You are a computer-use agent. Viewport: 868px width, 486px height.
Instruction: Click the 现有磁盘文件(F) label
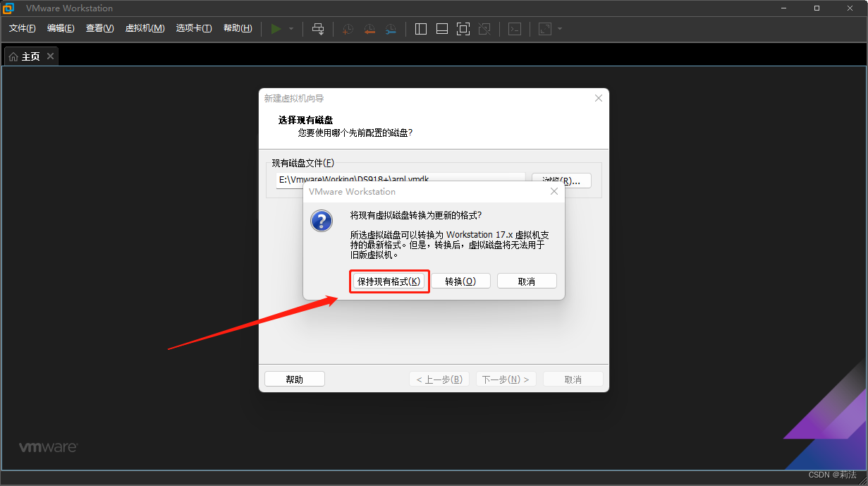point(303,163)
